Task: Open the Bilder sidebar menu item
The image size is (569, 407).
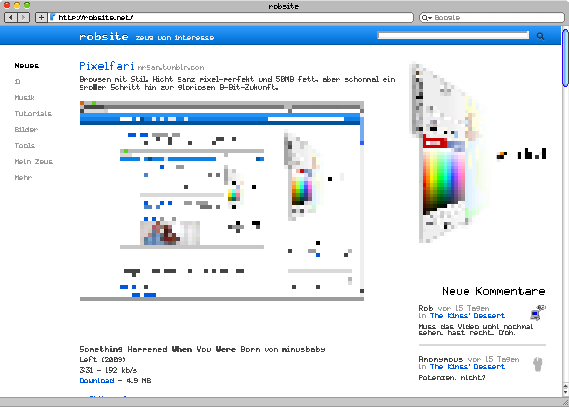Action: 26,130
